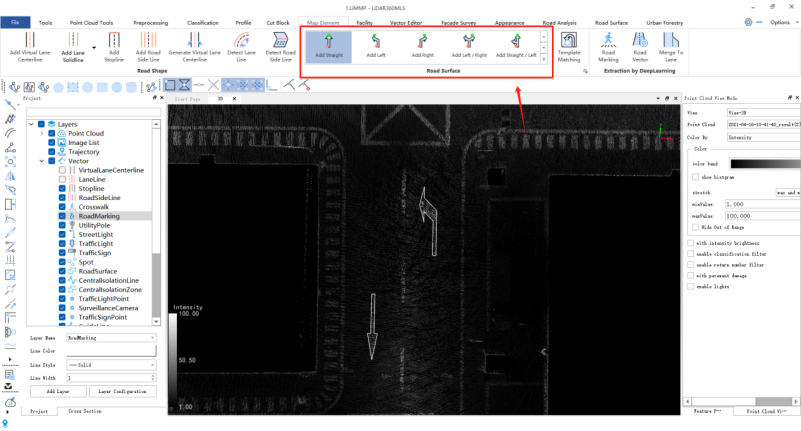Select the TrafficLight layer row
Image resolution: width=801 pixels, height=431 pixels.
pos(96,244)
